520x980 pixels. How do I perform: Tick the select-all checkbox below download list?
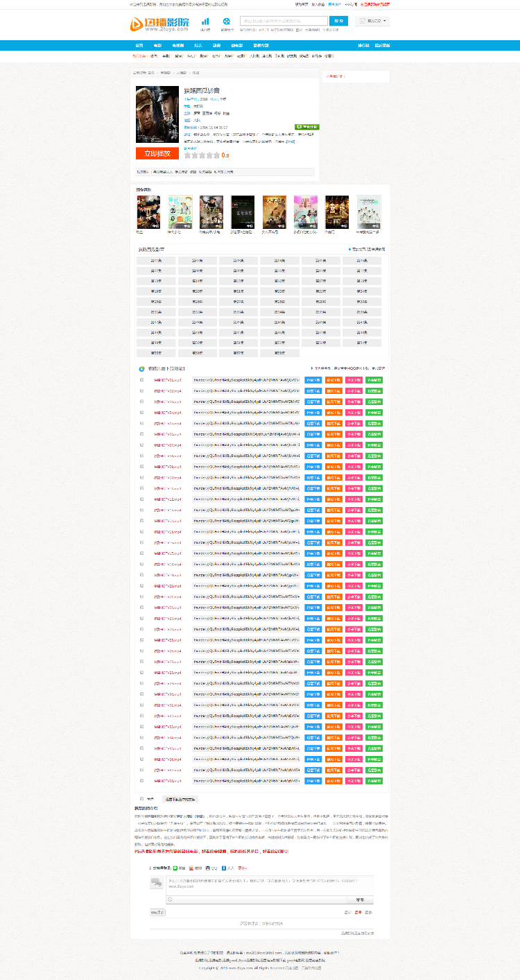click(142, 799)
